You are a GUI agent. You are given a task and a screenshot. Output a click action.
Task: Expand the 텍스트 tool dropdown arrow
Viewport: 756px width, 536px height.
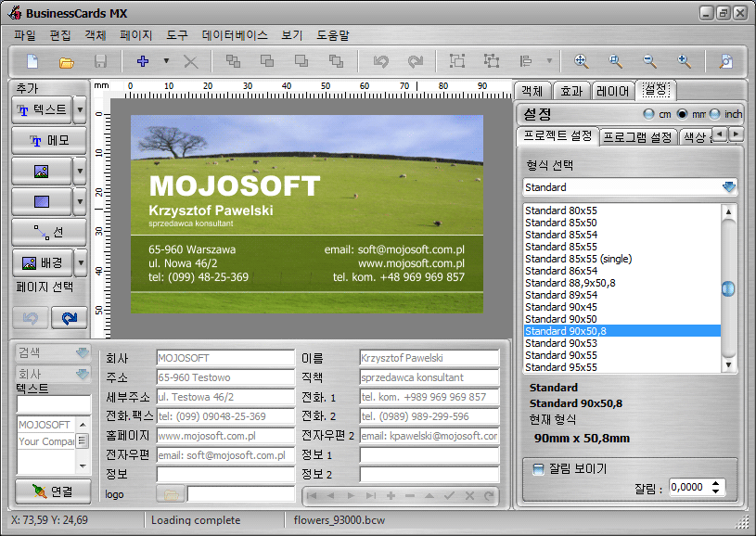(80, 110)
